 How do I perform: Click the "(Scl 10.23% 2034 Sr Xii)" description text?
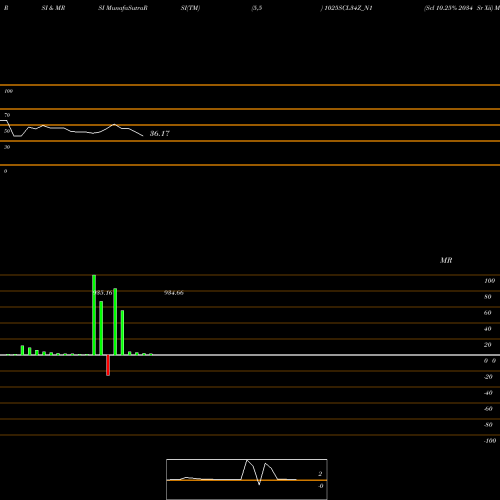tap(458, 8)
